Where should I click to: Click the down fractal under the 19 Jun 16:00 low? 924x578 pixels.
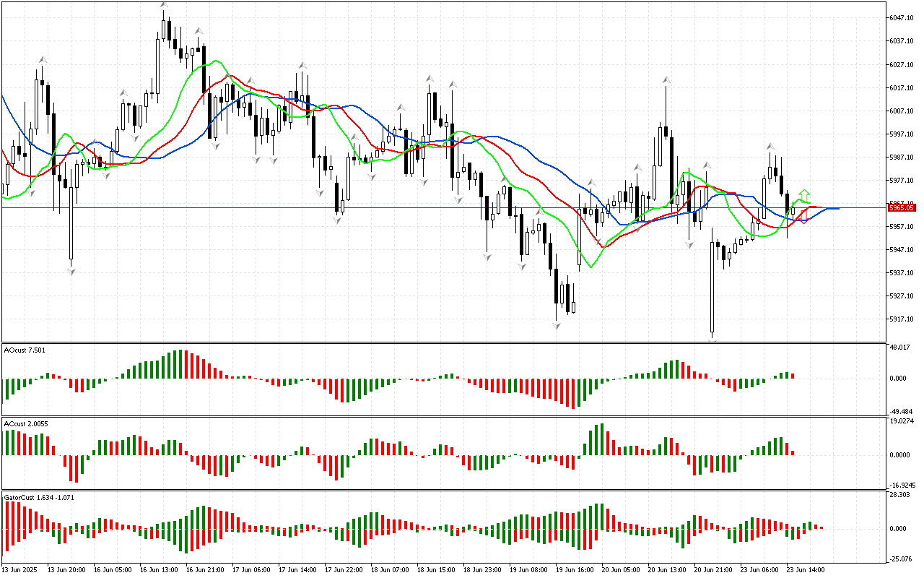[x=557, y=327]
